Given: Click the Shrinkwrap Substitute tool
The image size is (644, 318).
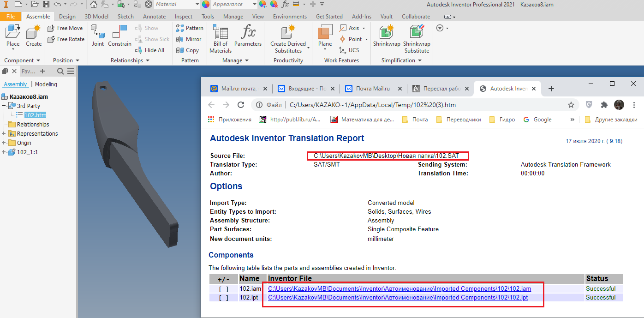Looking at the screenshot, I should 417,39.
